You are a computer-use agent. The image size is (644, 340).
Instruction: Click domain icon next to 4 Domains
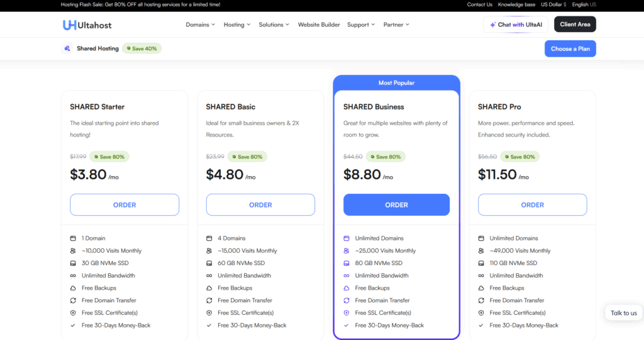pos(209,239)
